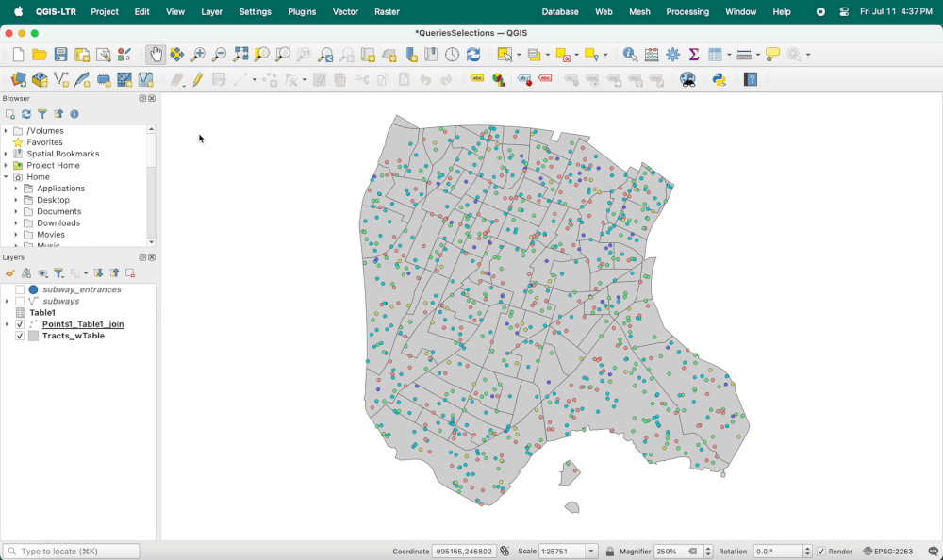Screen dimensions: 943x560
Task: Click the EPSG:2263 CRS button
Action: tap(887, 551)
